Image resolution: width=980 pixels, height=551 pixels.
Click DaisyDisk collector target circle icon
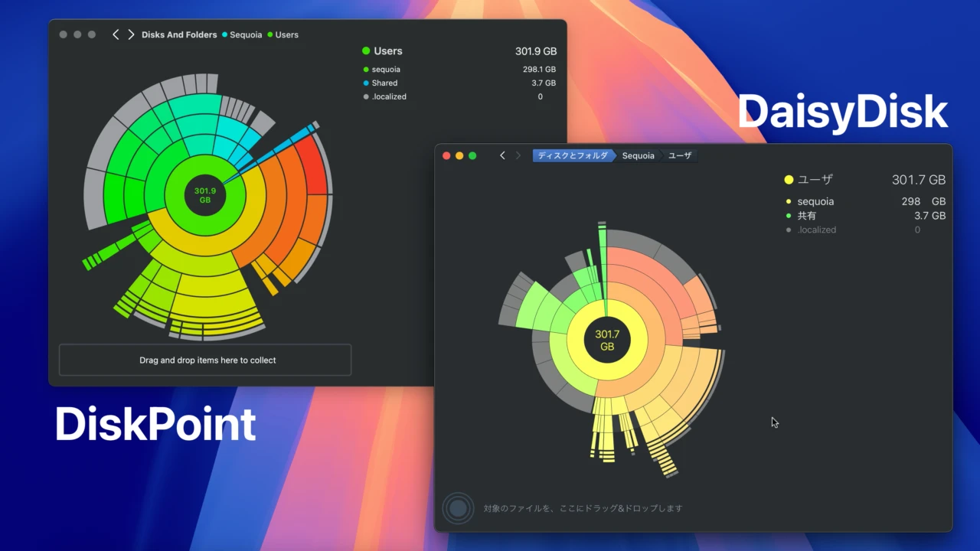click(x=458, y=508)
